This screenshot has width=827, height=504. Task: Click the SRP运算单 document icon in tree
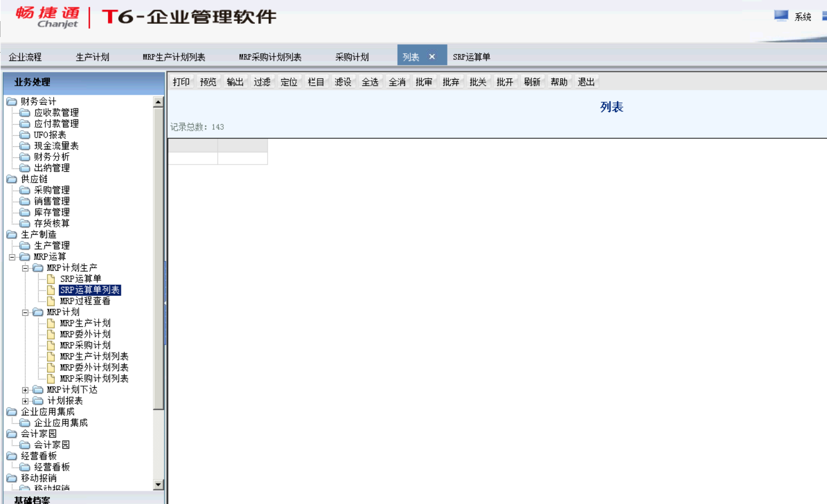(x=51, y=279)
